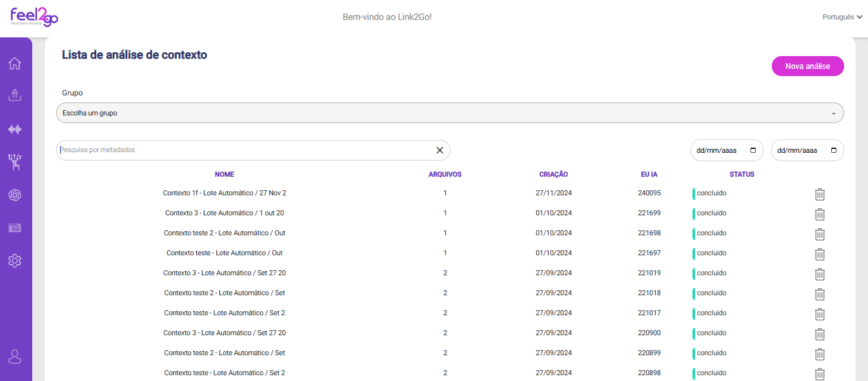Open 'Contexto teste - Lote Automático / Out'
868x381 pixels.
click(225, 253)
